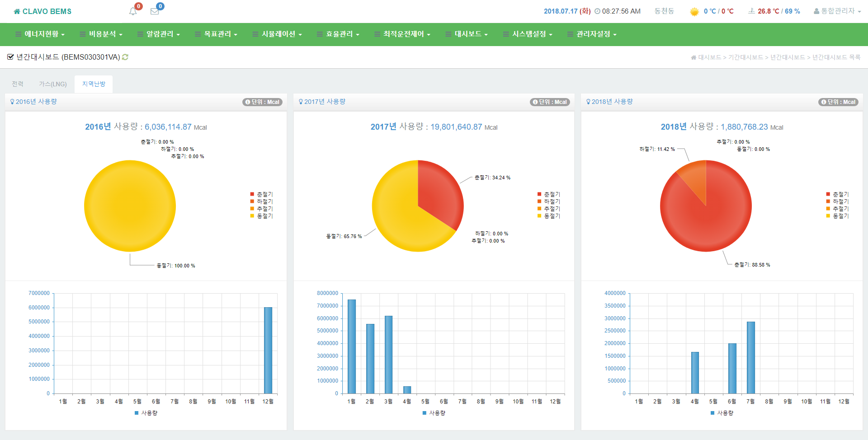The image size is (868, 440).
Task: Click the 년간대시보드 breadcrumb link
Action: 788,57
